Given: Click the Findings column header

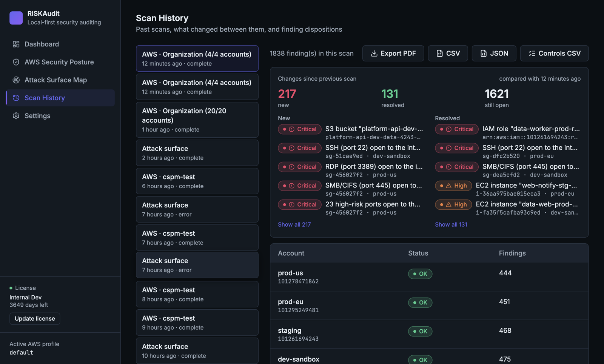Looking at the screenshot, I should [512, 253].
